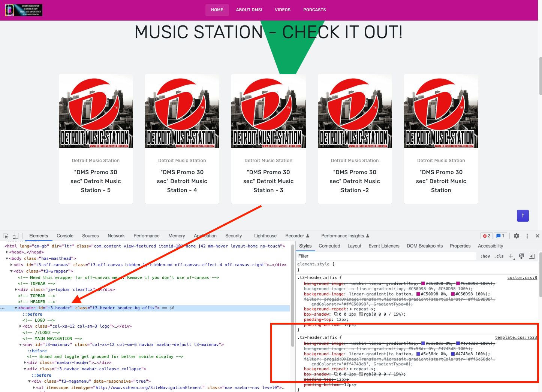Toggle the :hov element state button

tap(485, 256)
